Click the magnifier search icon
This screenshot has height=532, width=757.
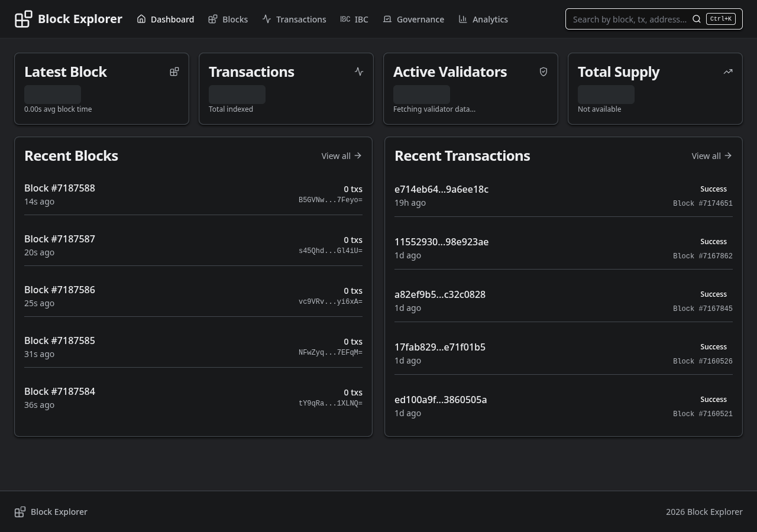point(697,19)
